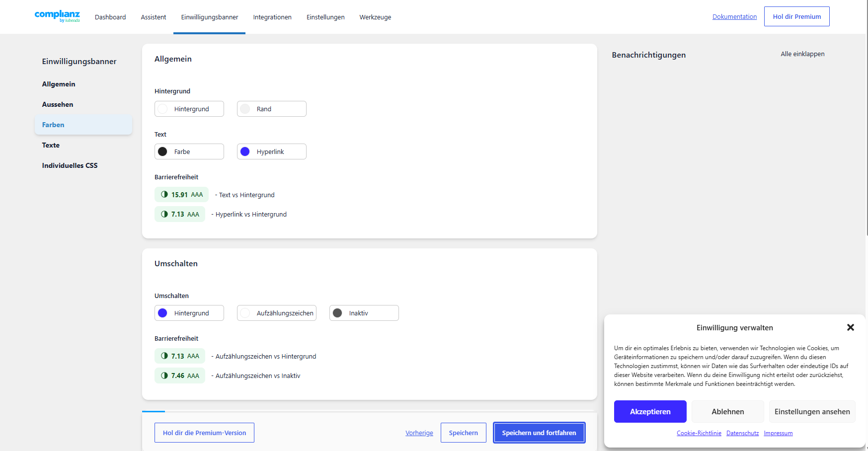Click the Benachrichtigungen heading

click(649, 55)
